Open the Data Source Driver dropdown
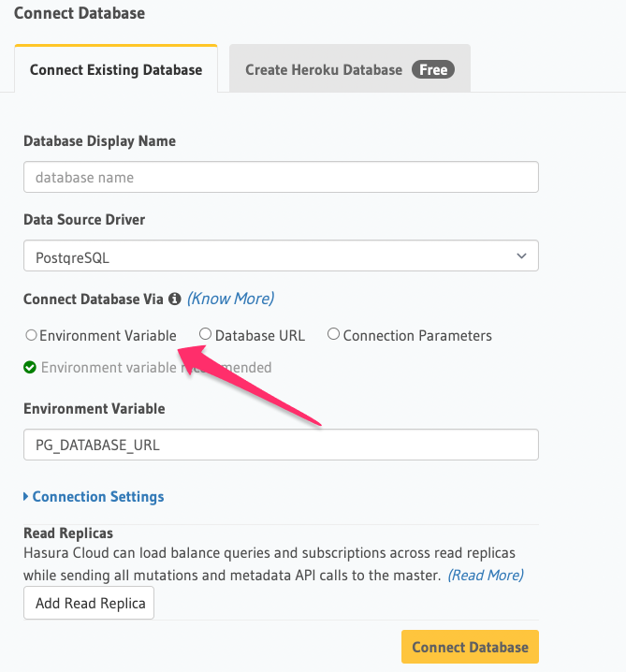 tap(281, 256)
